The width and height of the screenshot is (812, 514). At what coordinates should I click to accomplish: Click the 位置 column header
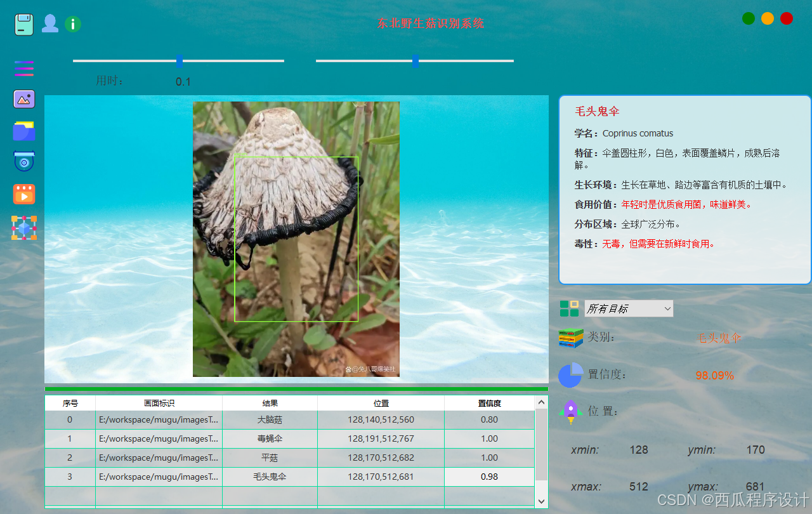(x=381, y=403)
